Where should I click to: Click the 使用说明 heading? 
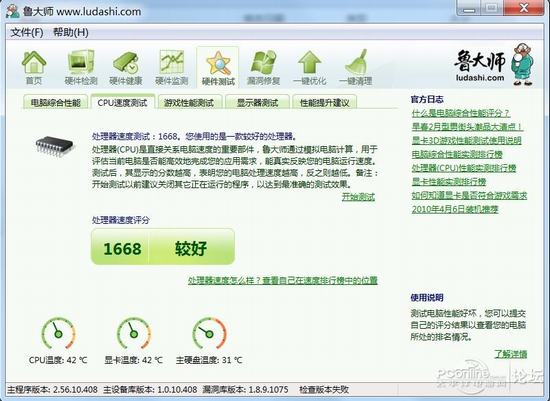[427, 298]
